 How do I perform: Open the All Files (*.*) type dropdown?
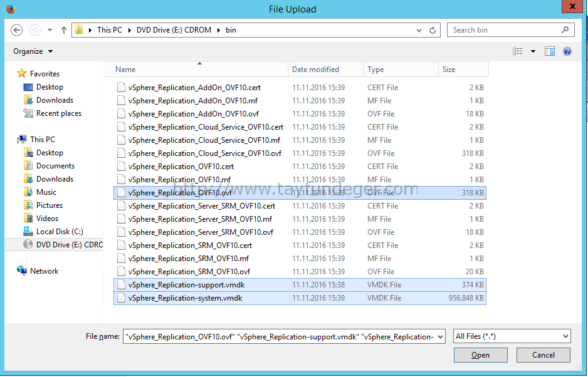pyautogui.click(x=512, y=336)
